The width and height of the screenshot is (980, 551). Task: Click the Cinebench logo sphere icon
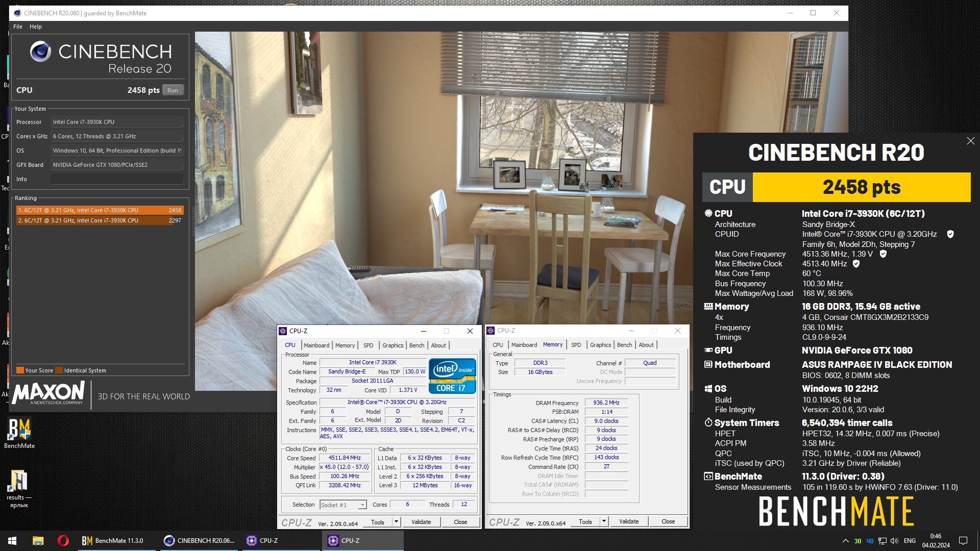40,52
